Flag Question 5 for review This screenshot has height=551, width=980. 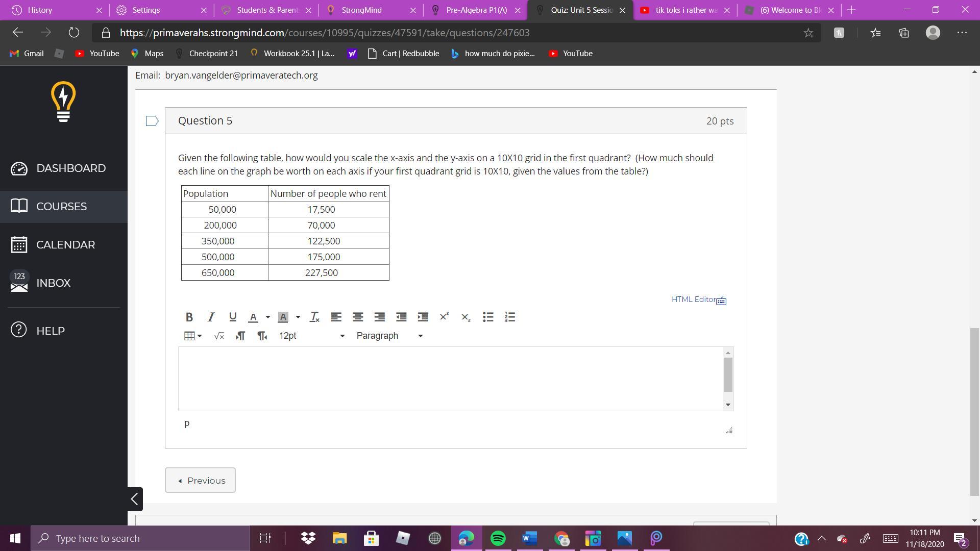coord(152,121)
